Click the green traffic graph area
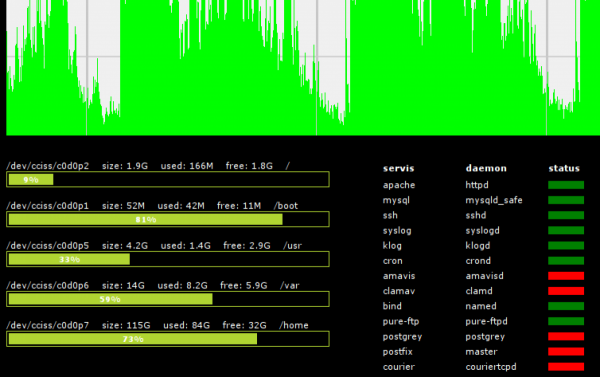This screenshot has height=377, width=600. click(303, 68)
